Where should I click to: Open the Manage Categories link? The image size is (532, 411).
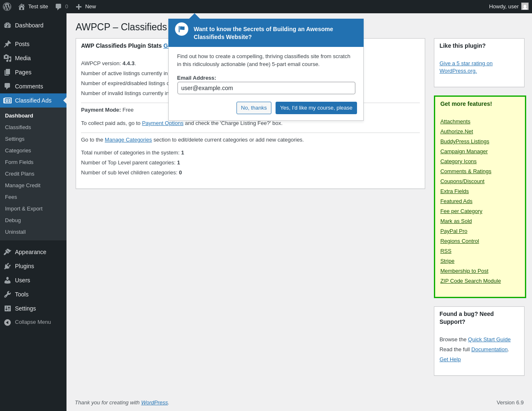tap(128, 140)
